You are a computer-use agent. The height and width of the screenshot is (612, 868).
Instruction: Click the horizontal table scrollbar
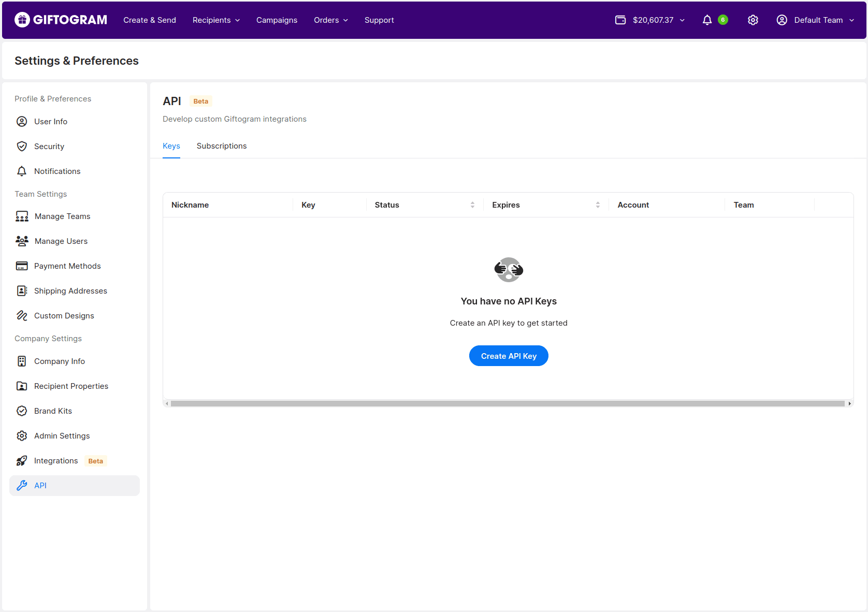(x=508, y=403)
